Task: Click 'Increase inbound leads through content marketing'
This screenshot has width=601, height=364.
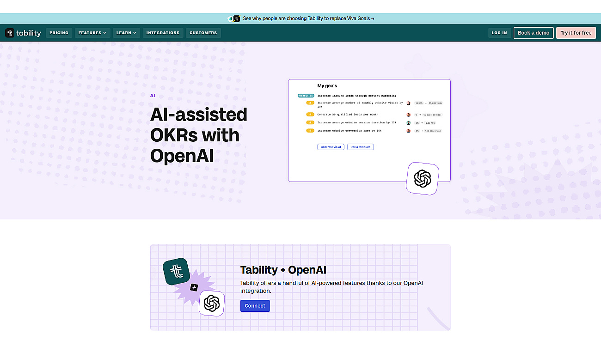Action: pyautogui.click(x=357, y=96)
